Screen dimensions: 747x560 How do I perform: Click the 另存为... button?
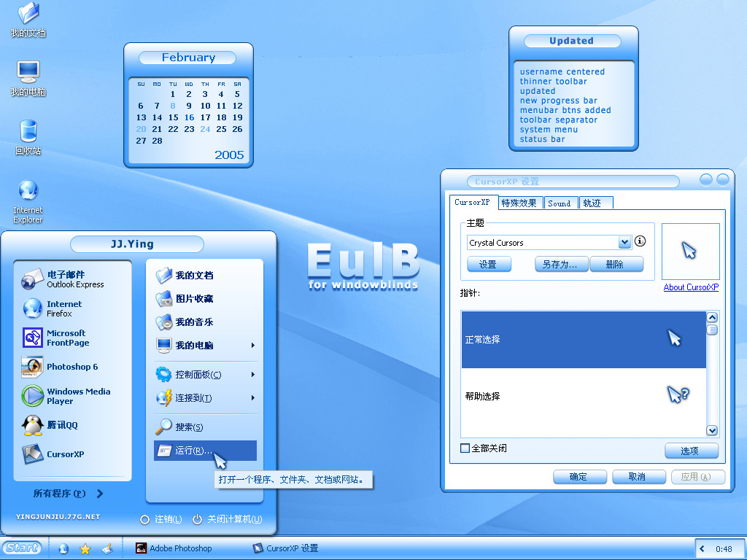coord(560,264)
